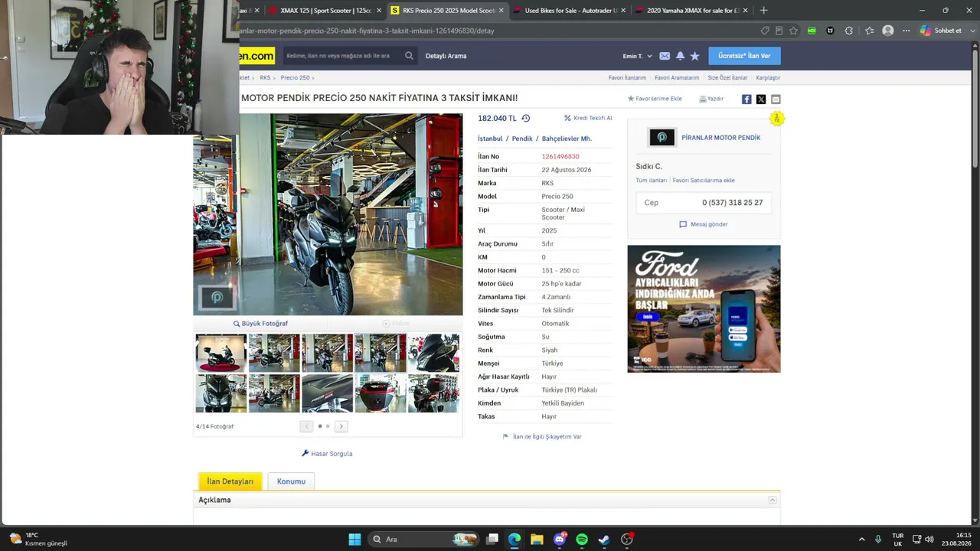Select the Konumu tab
Image resolution: width=980 pixels, height=551 pixels.
(291, 481)
